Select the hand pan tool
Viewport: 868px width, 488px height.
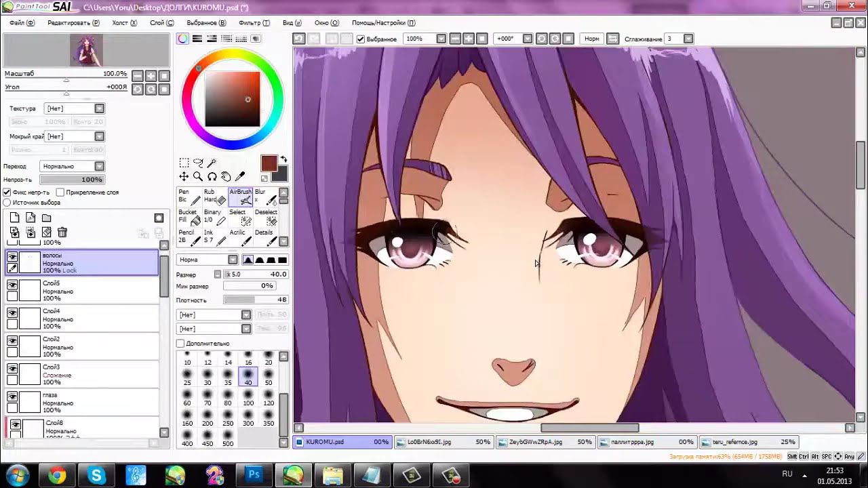(226, 177)
